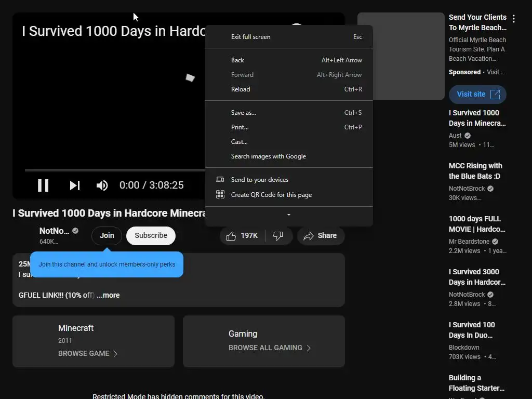This screenshot has width=532, height=399.
Task: Click the video title overlay in player
Action: point(114,31)
